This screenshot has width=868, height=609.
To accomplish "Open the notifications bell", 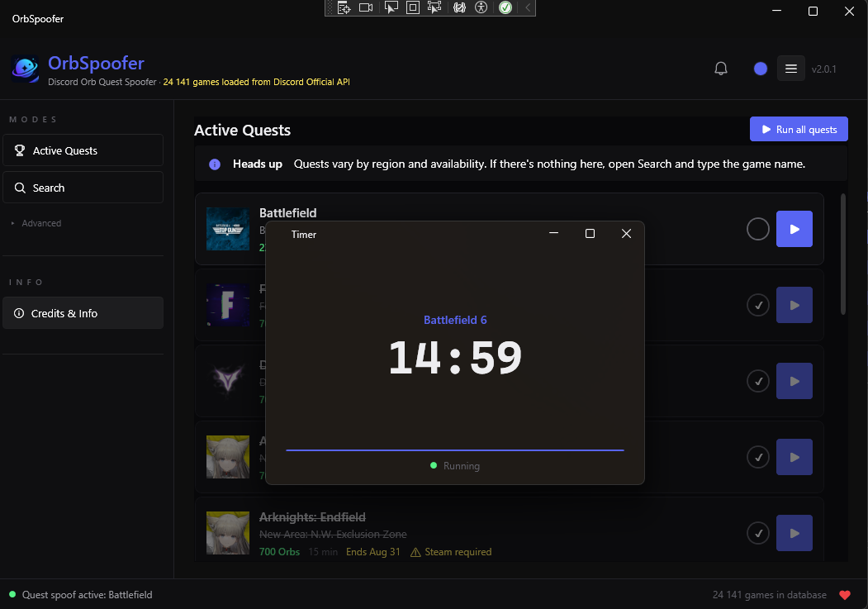I will point(721,69).
